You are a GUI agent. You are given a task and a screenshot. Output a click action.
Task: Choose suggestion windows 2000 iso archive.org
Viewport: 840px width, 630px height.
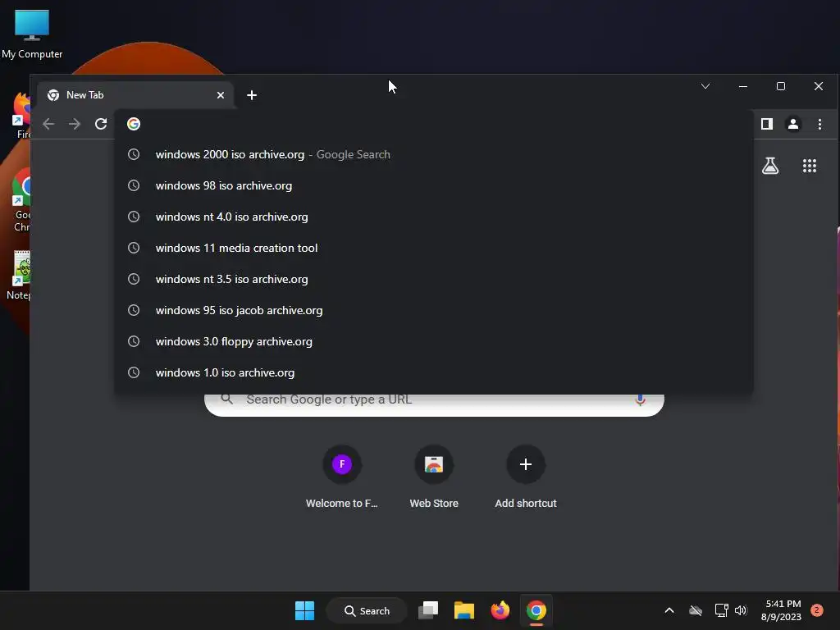click(434, 155)
